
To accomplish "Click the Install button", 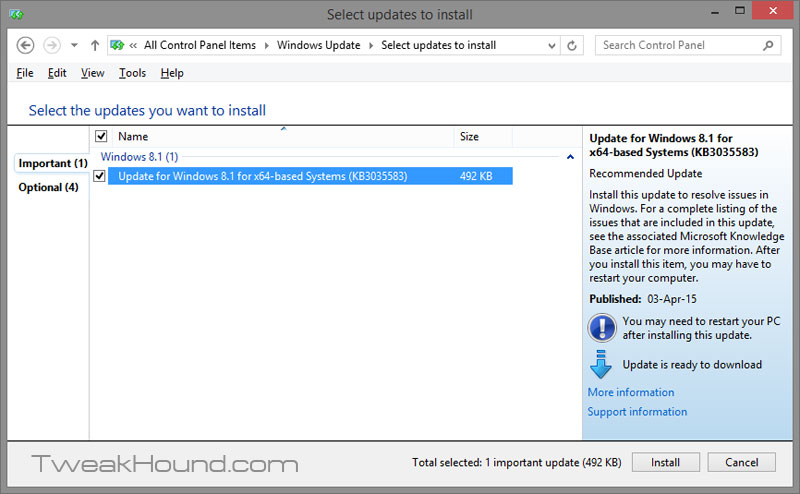I will [x=665, y=462].
